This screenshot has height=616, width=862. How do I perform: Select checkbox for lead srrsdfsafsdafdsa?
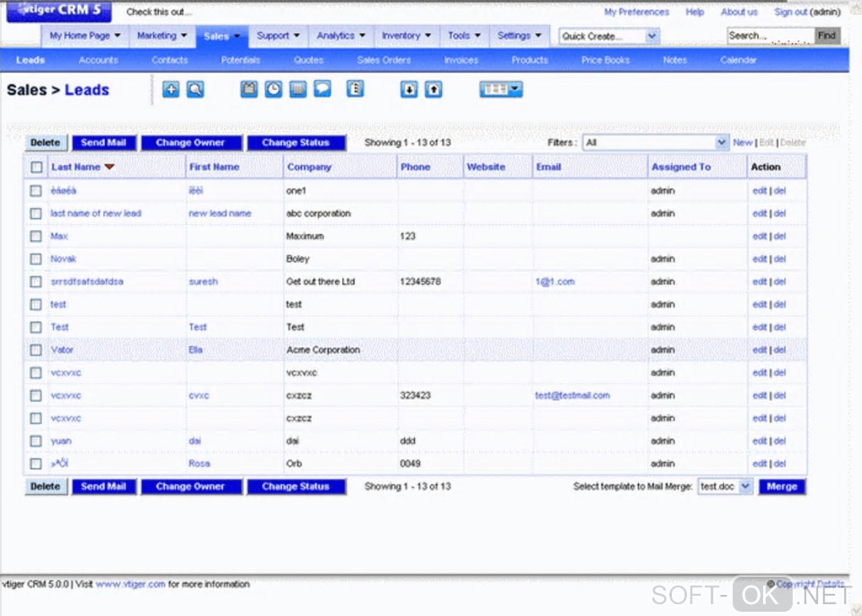35,281
